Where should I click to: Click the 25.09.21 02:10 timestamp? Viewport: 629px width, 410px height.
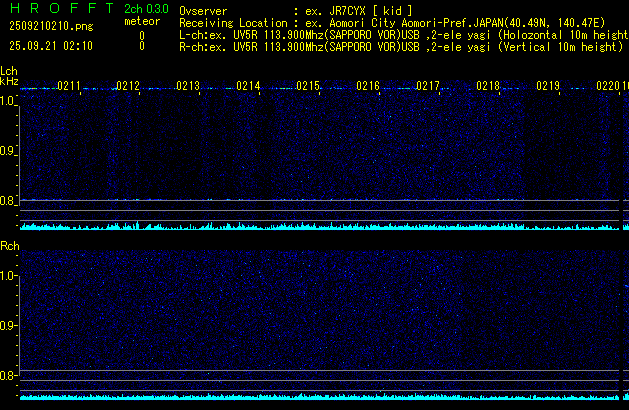click(50, 46)
